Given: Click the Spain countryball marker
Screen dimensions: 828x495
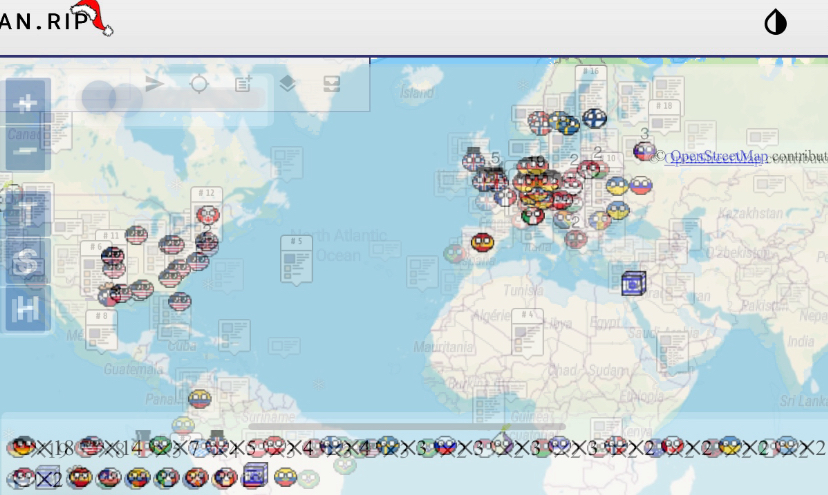Looking at the screenshot, I should coord(483,242).
